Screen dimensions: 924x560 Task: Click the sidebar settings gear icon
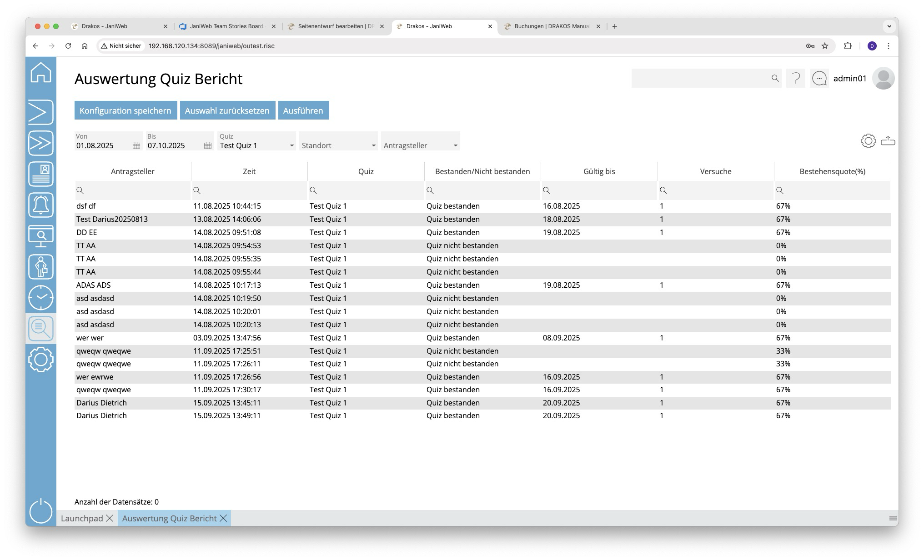point(41,360)
